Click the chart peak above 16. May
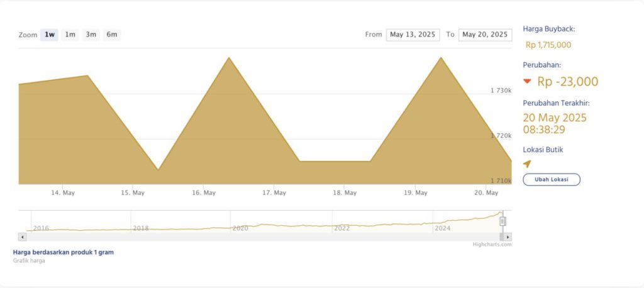 coord(229,58)
